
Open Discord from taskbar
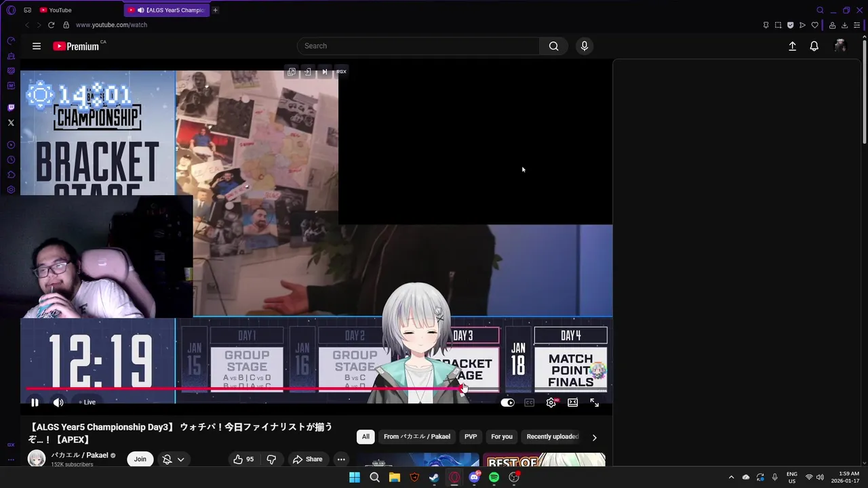(x=474, y=477)
